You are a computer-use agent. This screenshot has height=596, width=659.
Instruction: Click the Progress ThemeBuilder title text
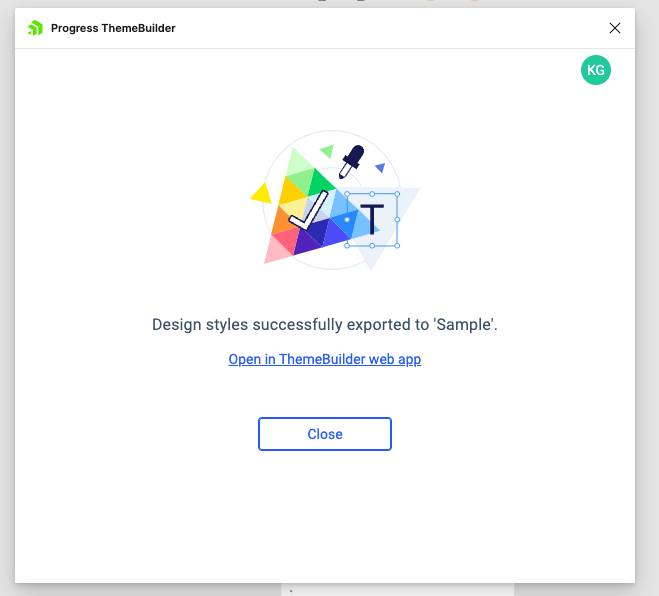(113, 28)
